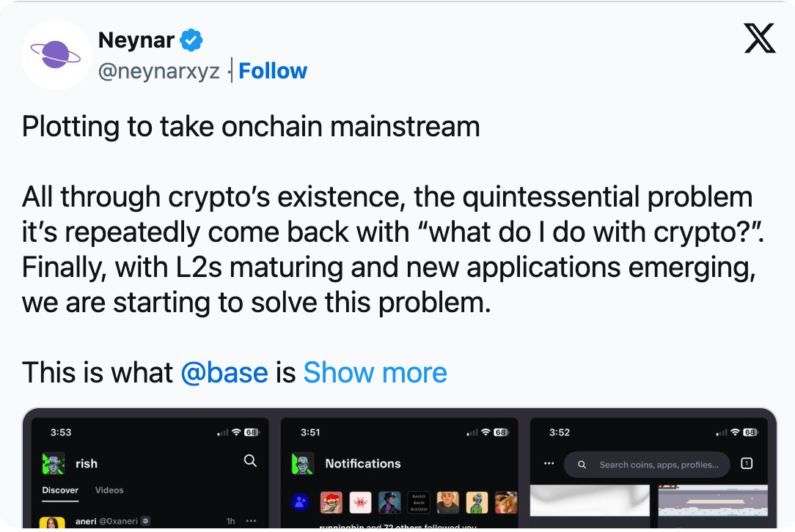
Task: Click the avatar beside Notifications title
Action: tap(303, 463)
